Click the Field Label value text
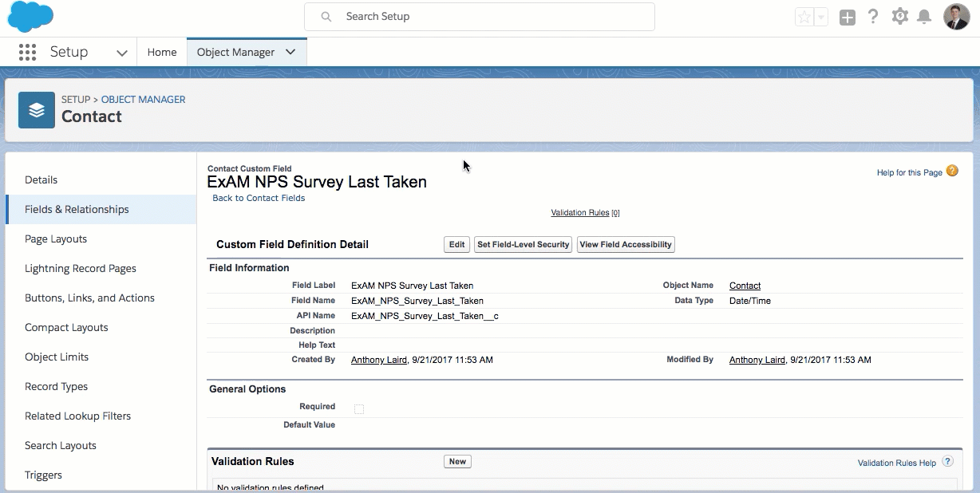 [x=412, y=286]
